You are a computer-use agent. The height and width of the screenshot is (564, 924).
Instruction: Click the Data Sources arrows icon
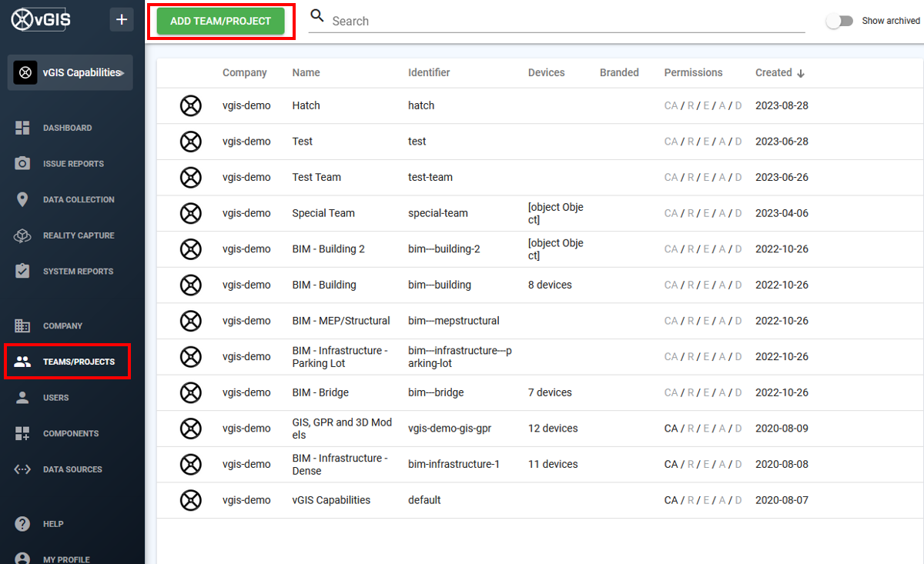22,469
